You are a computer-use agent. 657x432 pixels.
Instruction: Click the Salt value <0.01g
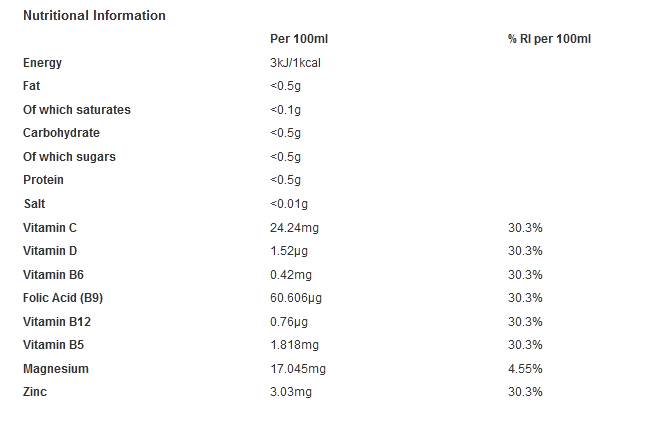289,204
